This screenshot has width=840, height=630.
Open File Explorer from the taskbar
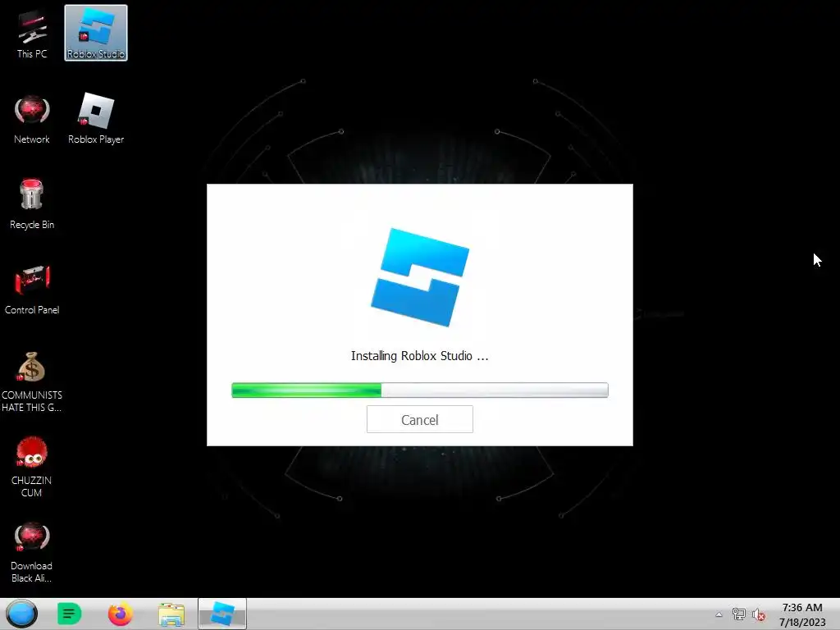coord(171,614)
